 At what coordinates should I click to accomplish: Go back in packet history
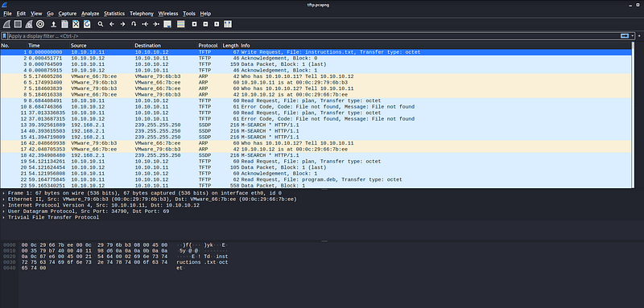pyautogui.click(x=112, y=24)
